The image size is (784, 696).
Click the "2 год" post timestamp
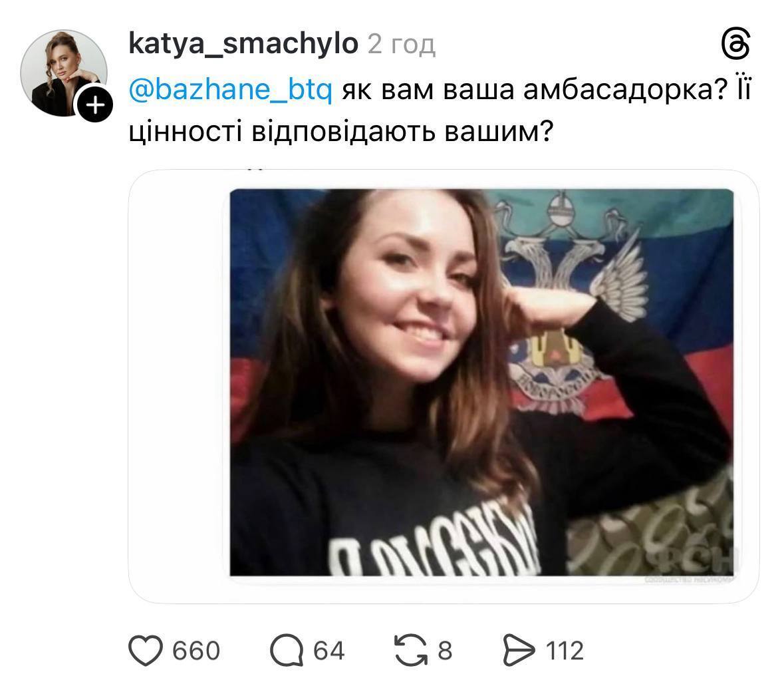coord(401,45)
